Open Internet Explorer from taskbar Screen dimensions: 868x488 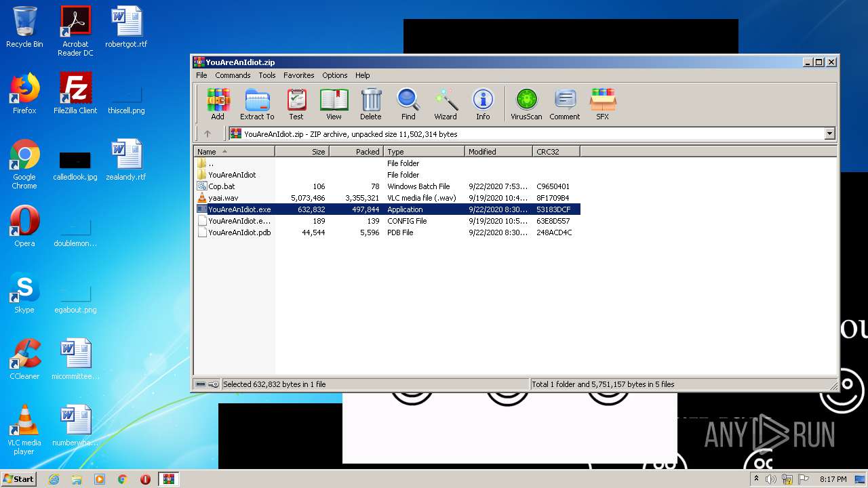[x=54, y=479]
